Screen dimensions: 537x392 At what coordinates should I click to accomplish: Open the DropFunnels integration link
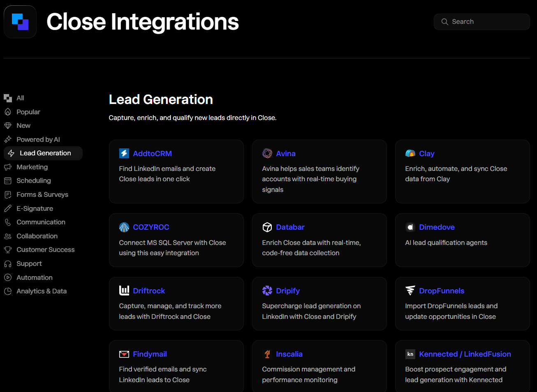(442, 291)
